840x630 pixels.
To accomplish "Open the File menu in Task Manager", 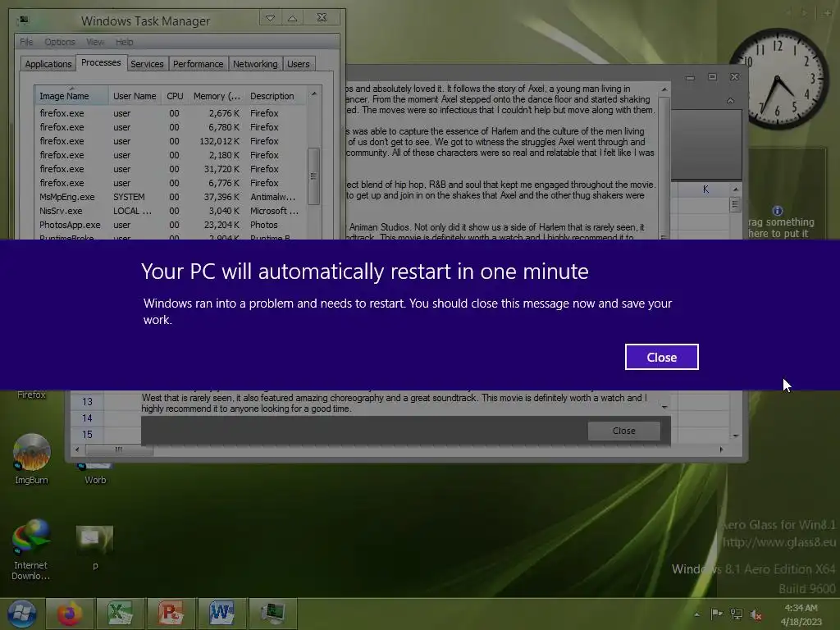I will (x=26, y=42).
